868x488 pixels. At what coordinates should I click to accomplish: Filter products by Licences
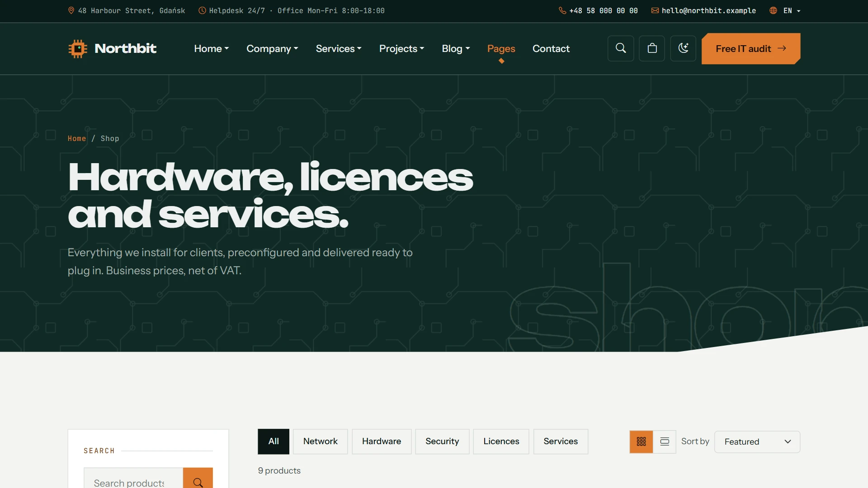(x=501, y=441)
